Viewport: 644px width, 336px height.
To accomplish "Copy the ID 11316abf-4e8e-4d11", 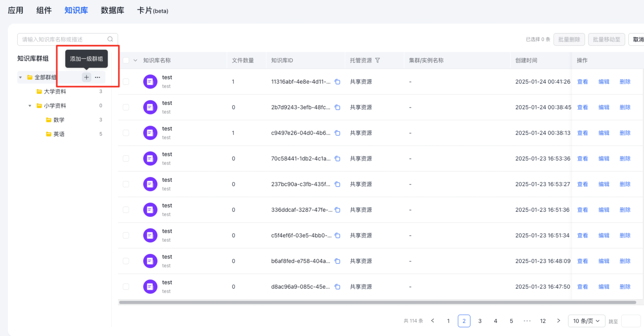I will [x=337, y=82].
